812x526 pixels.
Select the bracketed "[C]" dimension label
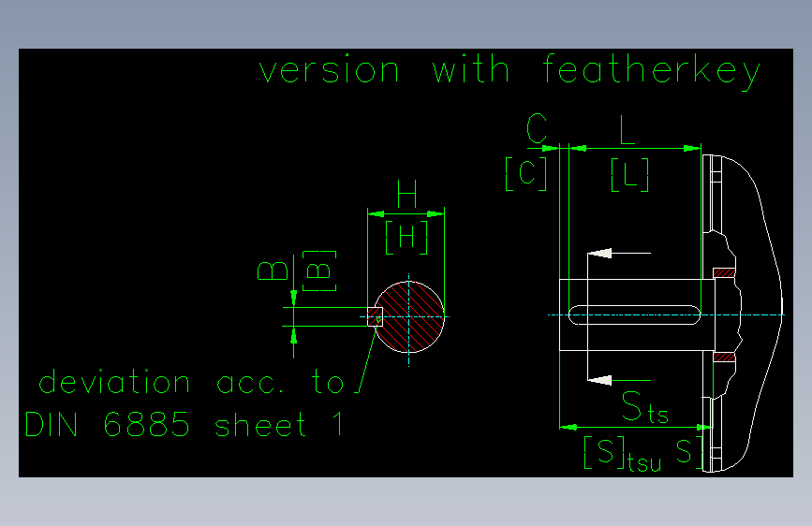coord(525,174)
